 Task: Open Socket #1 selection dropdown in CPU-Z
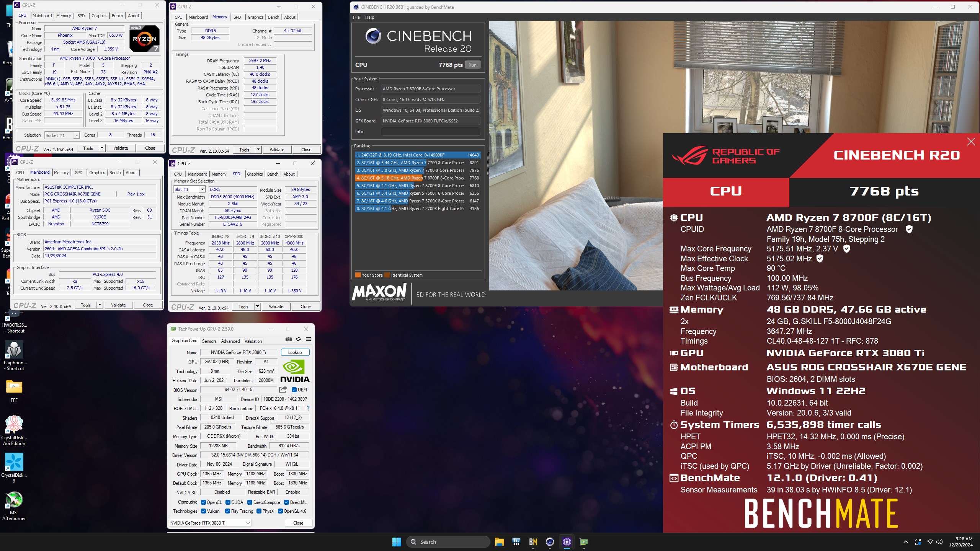62,135
